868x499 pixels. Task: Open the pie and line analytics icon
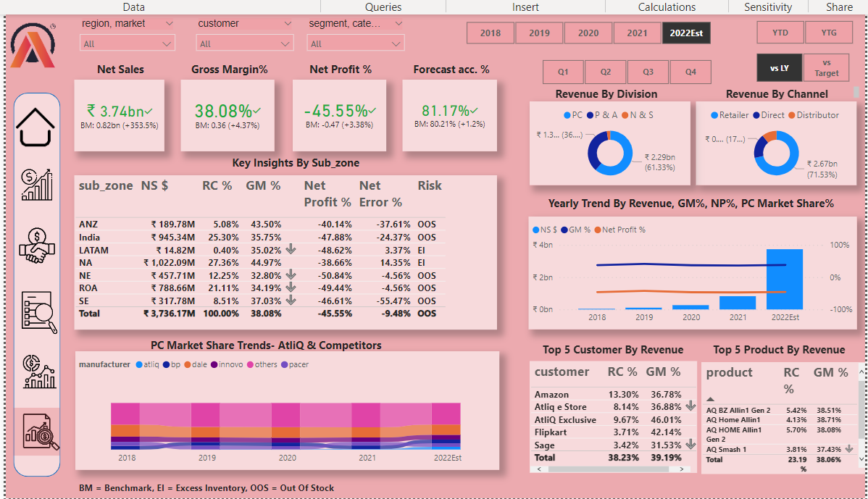click(38, 372)
